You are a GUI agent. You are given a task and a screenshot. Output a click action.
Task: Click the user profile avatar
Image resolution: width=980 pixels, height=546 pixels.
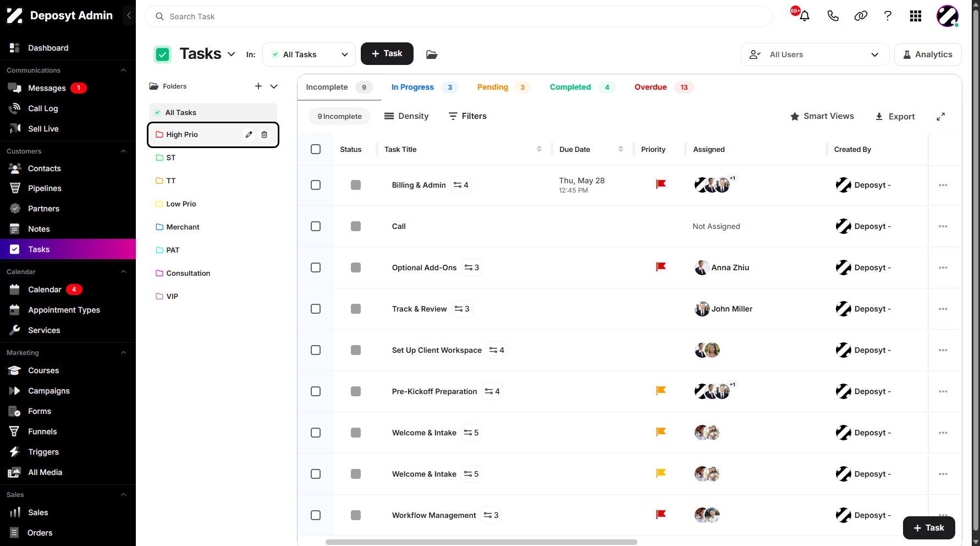pos(948,16)
